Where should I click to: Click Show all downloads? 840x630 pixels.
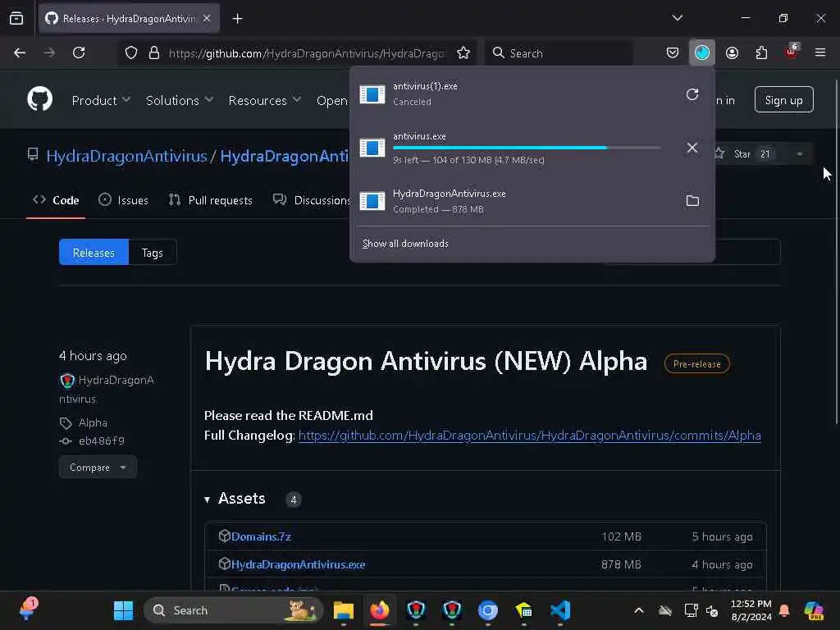tap(405, 244)
